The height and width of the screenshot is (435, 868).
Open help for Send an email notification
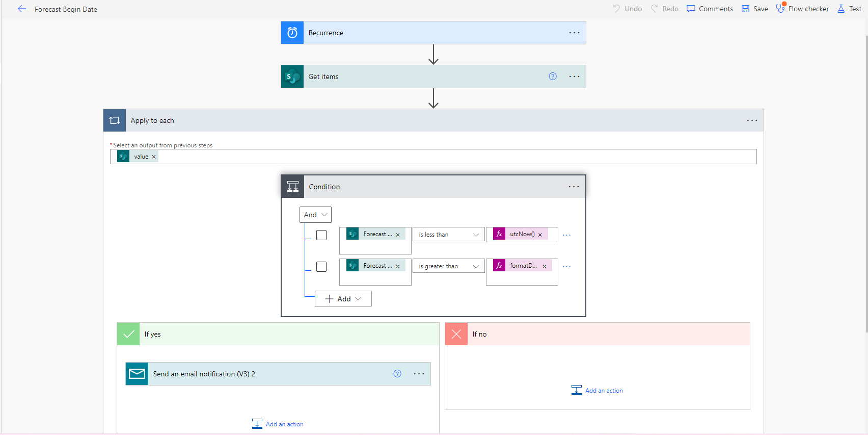pyautogui.click(x=397, y=374)
